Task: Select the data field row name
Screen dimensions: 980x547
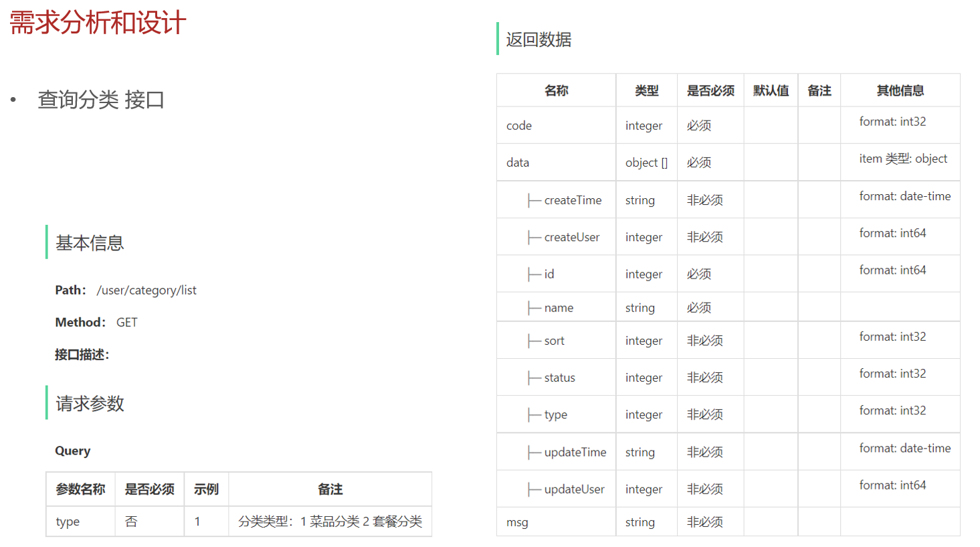Action: point(518,163)
